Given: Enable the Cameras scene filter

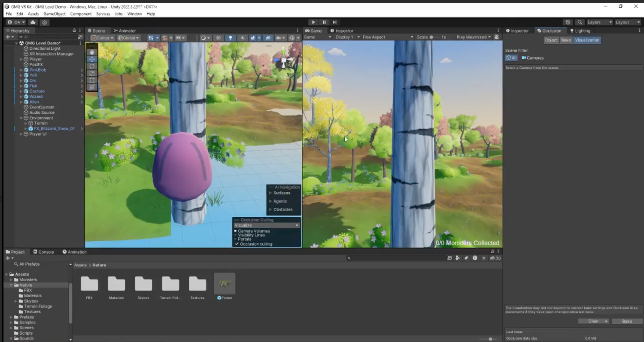Looking at the screenshot, I should [532, 58].
